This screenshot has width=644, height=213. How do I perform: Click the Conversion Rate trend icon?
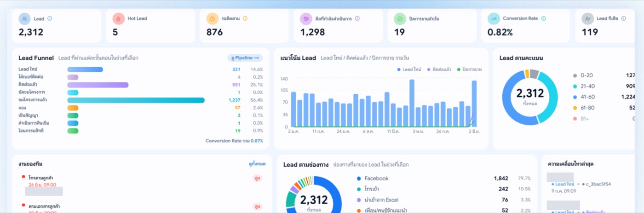pos(494,19)
